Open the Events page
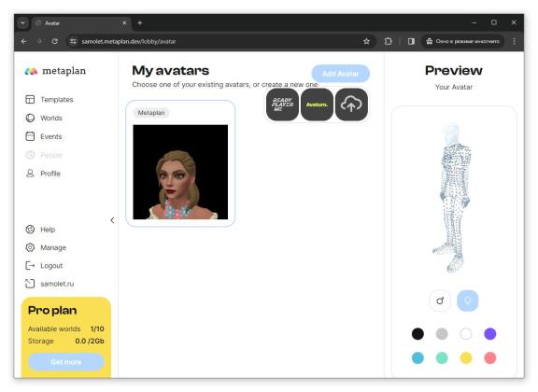 point(44,136)
